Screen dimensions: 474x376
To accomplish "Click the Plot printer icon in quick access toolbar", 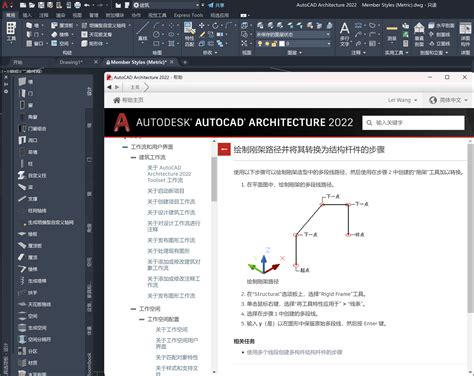I will (x=77, y=5).
